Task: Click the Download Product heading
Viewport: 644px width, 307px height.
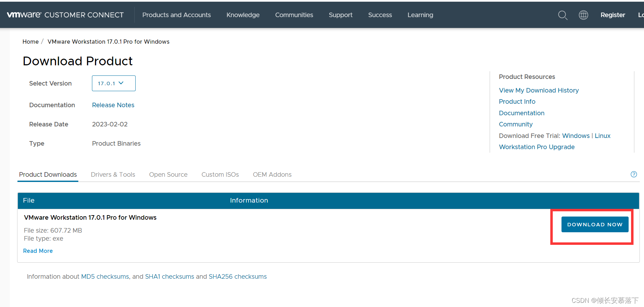Action: tap(78, 61)
